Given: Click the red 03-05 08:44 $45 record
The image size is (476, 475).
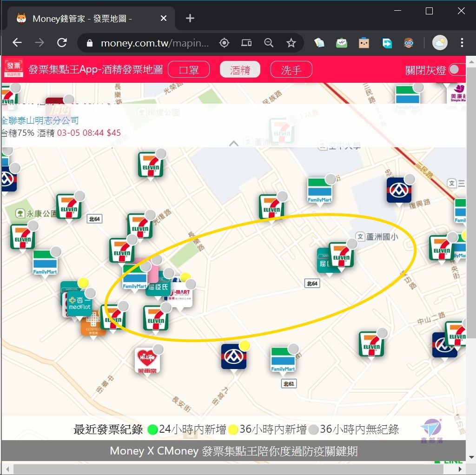Looking at the screenshot, I should tap(89, 133).
